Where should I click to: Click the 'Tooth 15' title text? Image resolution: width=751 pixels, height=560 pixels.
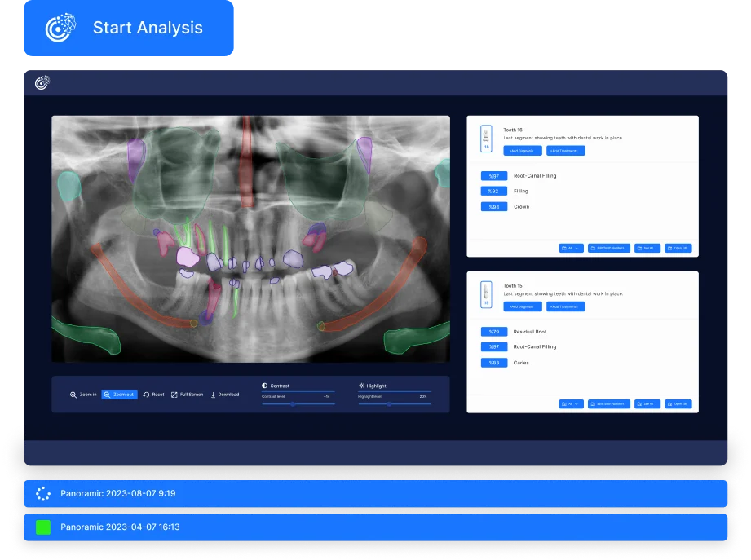tap(512, 286)
